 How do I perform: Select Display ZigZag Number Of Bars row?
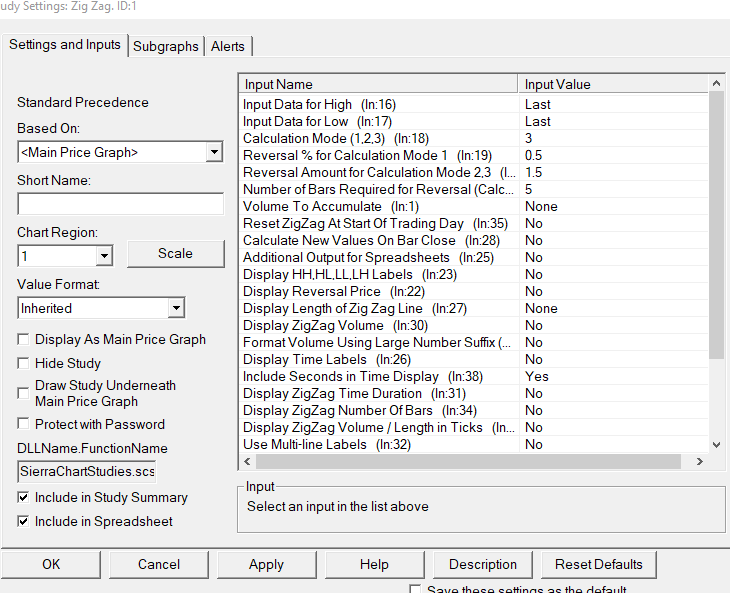[x=474, y=410]
